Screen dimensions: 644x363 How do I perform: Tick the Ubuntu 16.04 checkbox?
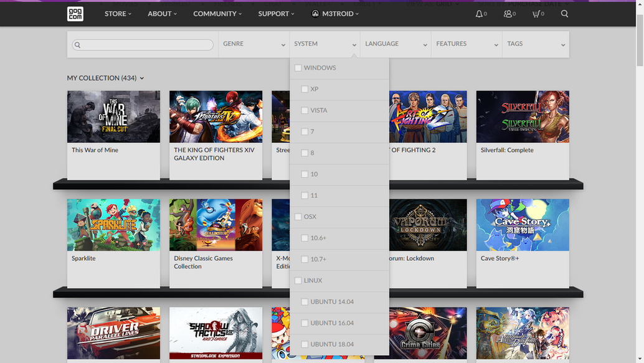305,323
